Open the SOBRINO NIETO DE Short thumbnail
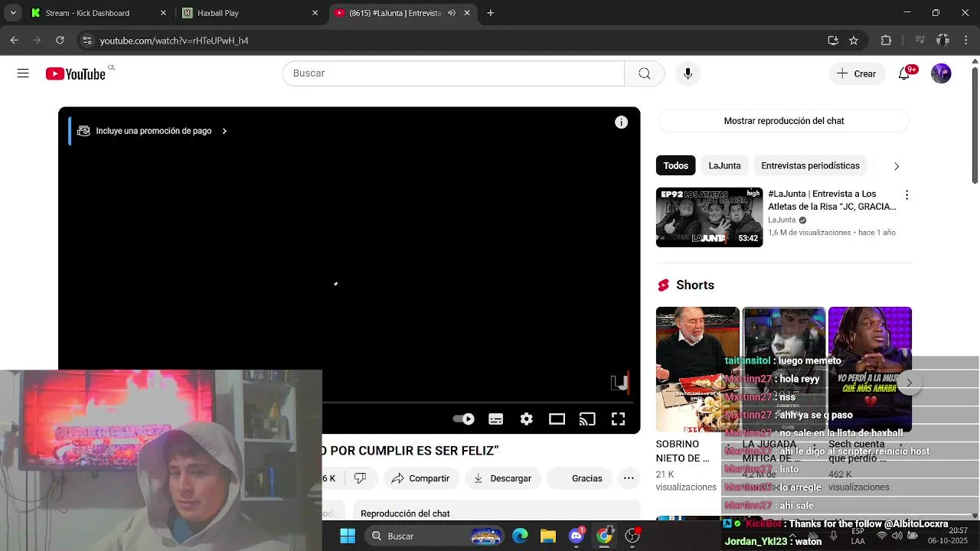This screenshot has width=980, height=551. point(697,369)
